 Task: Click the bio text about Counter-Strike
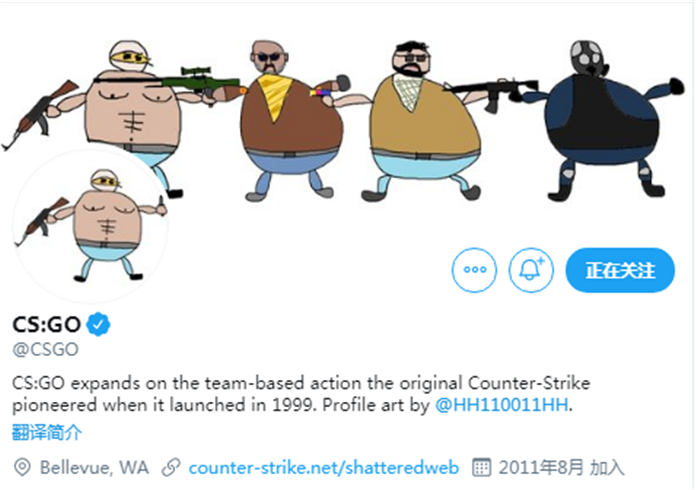[x=301, y=394]
